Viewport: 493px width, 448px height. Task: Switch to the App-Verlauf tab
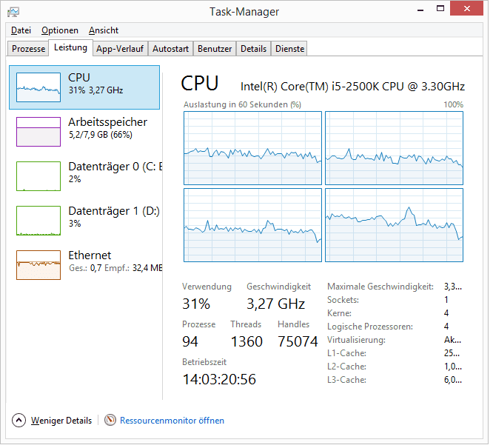120,49
